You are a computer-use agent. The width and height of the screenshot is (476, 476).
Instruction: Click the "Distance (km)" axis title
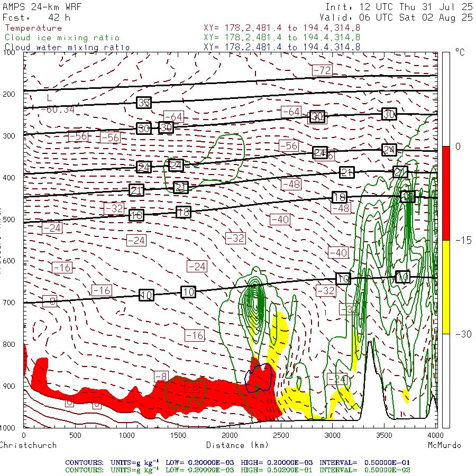coord(237,445)
